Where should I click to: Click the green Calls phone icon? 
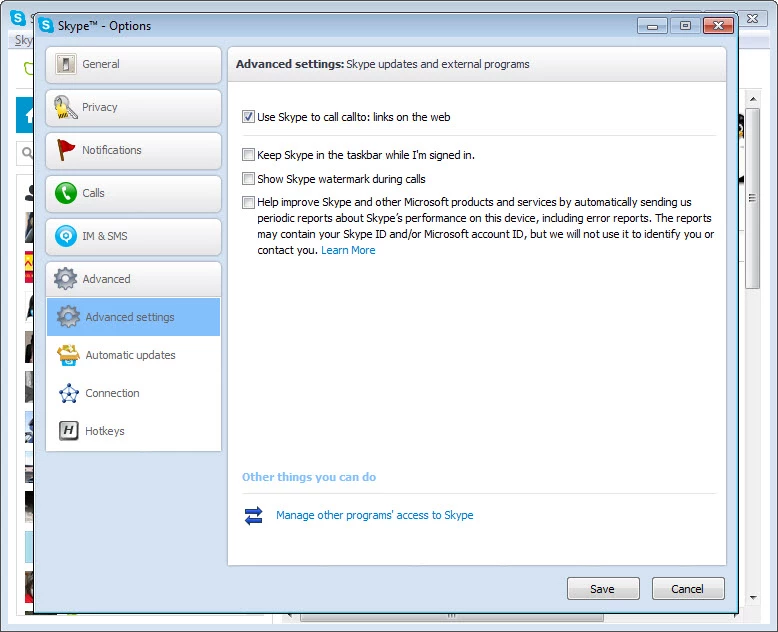[66, 194]
